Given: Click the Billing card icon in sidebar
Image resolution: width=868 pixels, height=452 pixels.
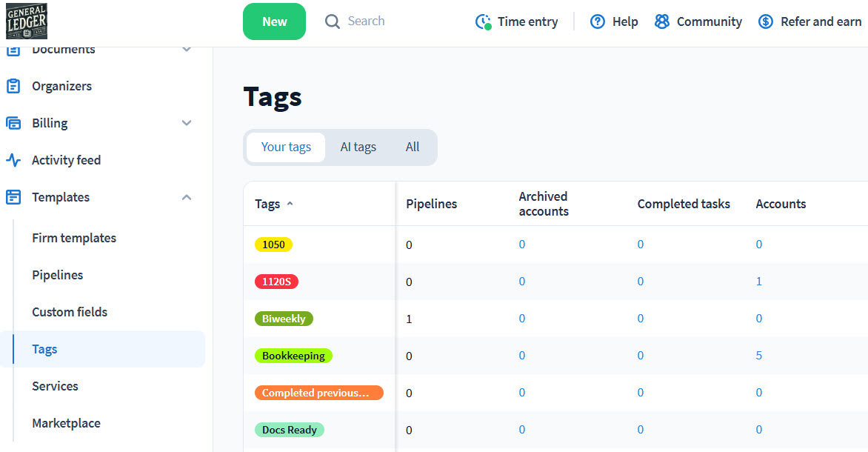Looking at the screenshot, I should (13, 123).
